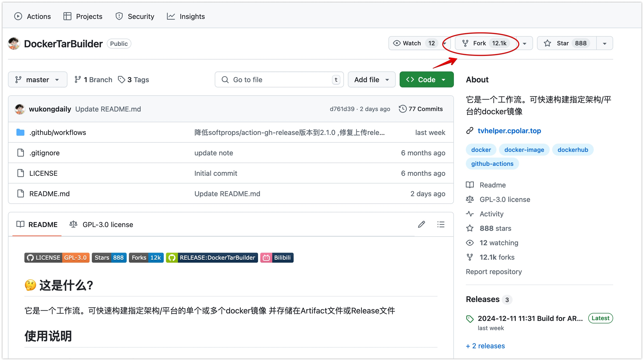Click the pencil edit README icon
The height and width of the screenshot is (361, 644).
coord(421,224)
